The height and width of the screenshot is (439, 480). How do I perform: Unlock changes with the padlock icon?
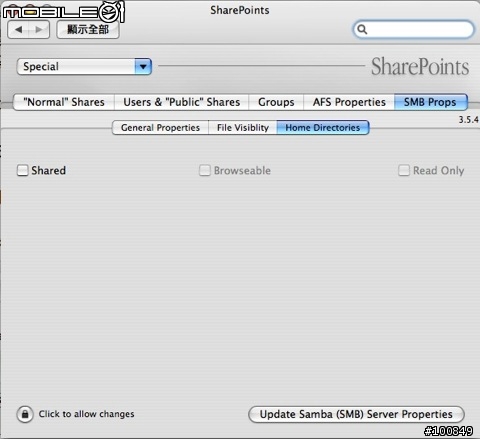[x=25, y=414]
